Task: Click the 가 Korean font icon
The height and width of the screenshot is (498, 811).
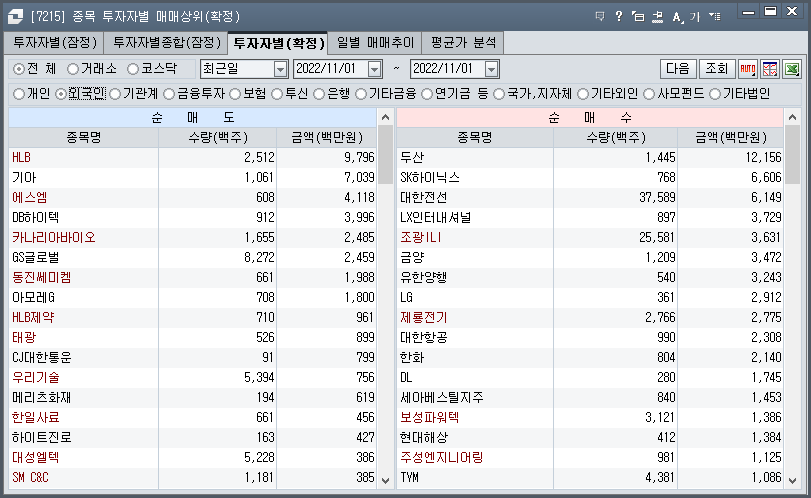Action: pos(695,17)
